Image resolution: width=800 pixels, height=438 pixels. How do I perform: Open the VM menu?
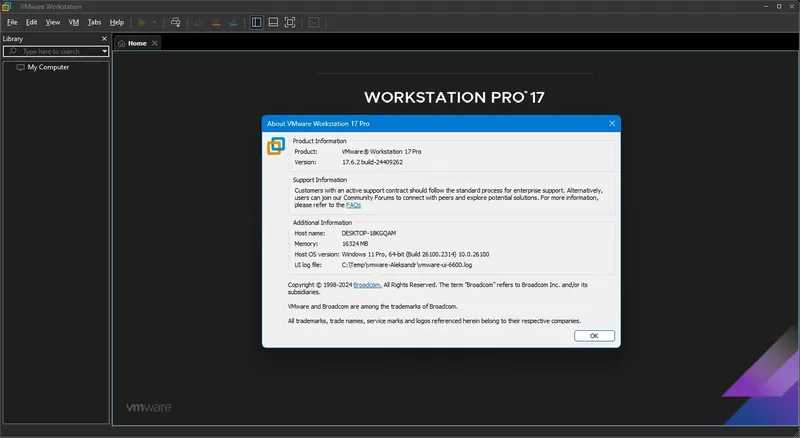tap(74, 22)
